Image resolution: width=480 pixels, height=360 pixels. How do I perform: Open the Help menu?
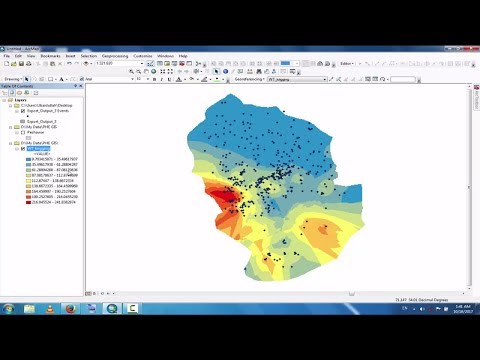(183, 56)
